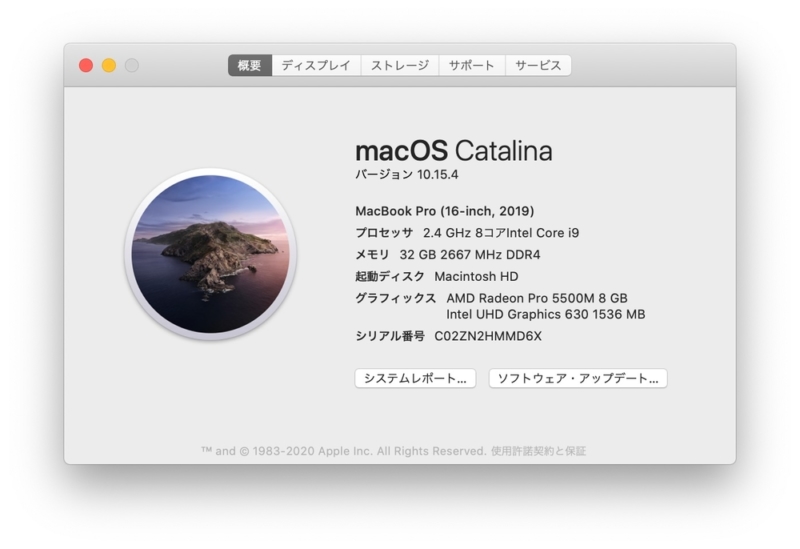Select the 概要 tab
This screenshot has height=549, width=800.
pyautogui.click(x=249, y=65)
